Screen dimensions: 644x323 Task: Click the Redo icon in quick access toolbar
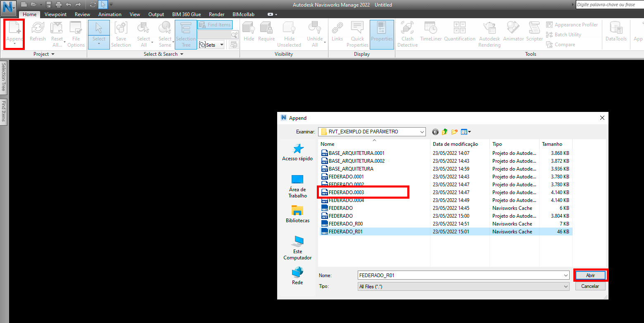[x=78, y=5]
